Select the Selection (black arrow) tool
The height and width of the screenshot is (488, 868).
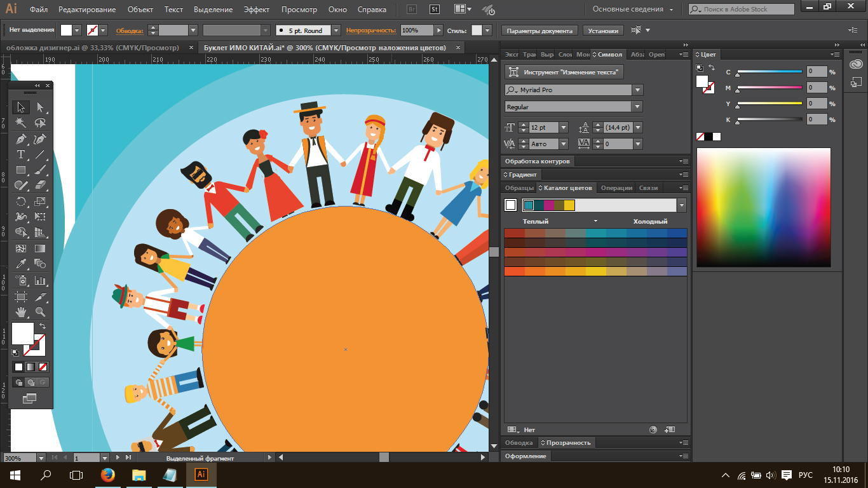point(21,107)
